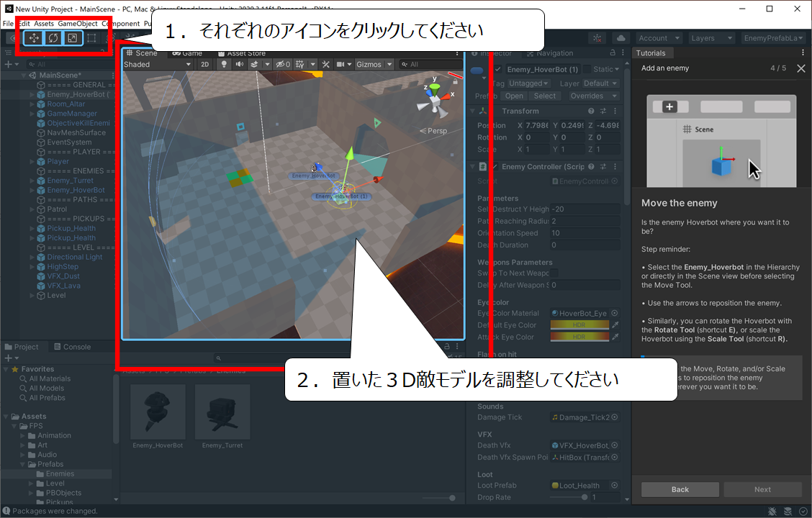This screenshot has height=518, width=812.
Task: Open Transform component help icon
Action: tap(591, 112)
